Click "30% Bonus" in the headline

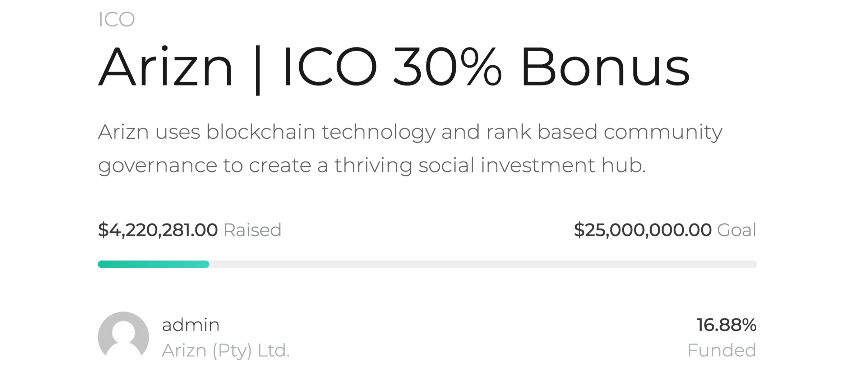tap(541, 67)
